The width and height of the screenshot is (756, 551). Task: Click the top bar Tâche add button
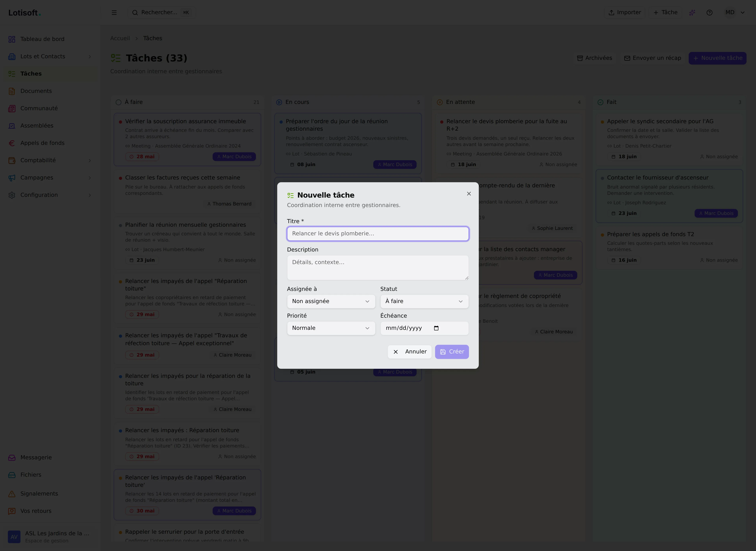(665, 13)
